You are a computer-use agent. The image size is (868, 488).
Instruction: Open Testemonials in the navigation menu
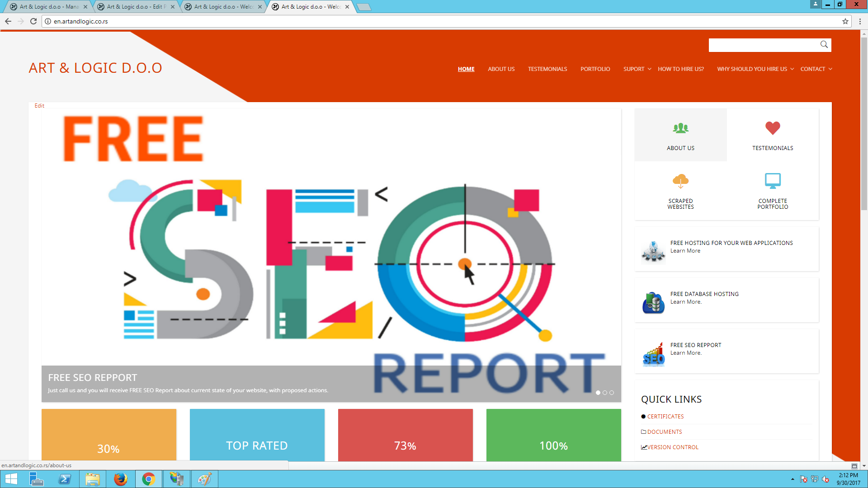tap(547, 69)
